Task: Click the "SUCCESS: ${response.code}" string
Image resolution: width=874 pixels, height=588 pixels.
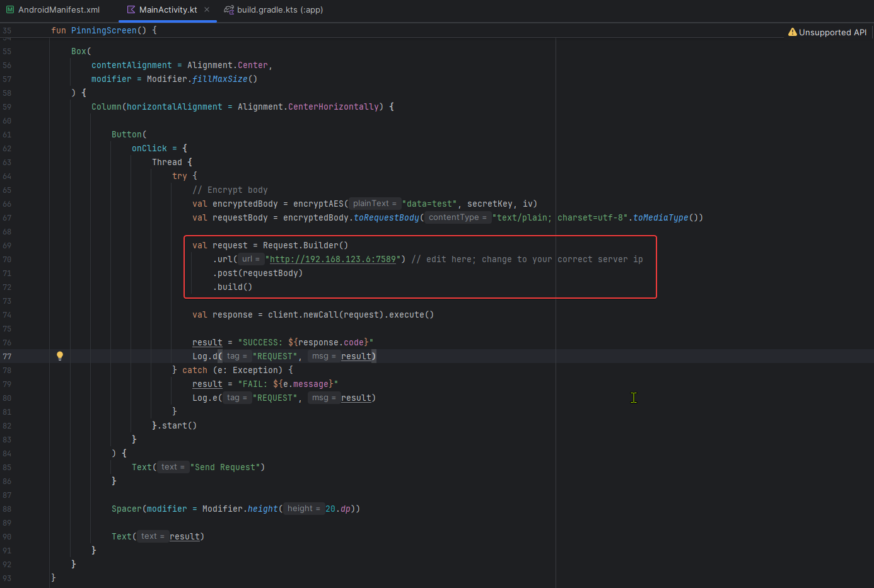Action: [306, 342]
